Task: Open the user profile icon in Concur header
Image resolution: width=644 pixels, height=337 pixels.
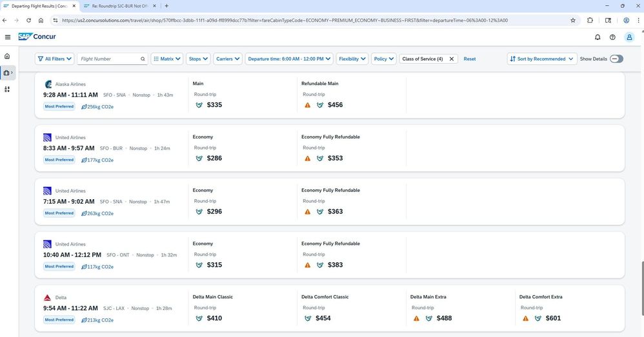Action: tap(629, 37)
